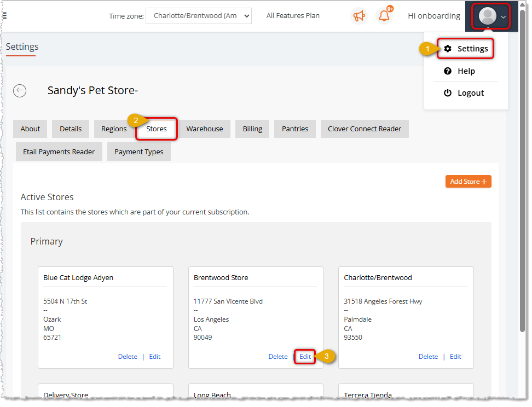Screen dimensions: 532x407
Task: Open the Regions tab
Action: point(114,129)
